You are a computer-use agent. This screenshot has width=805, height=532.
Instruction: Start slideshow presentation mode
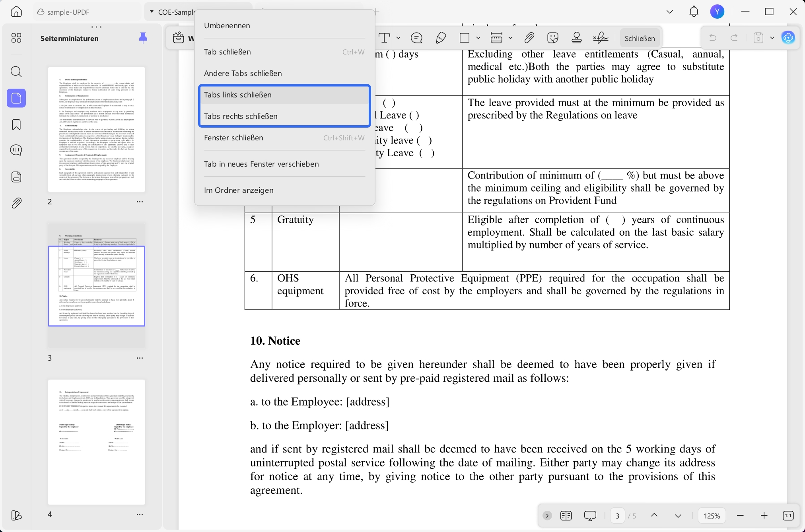[x=590, y=516]
